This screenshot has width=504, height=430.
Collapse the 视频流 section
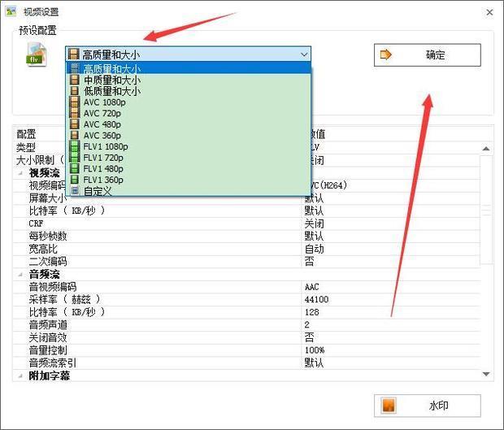(20, 173)
